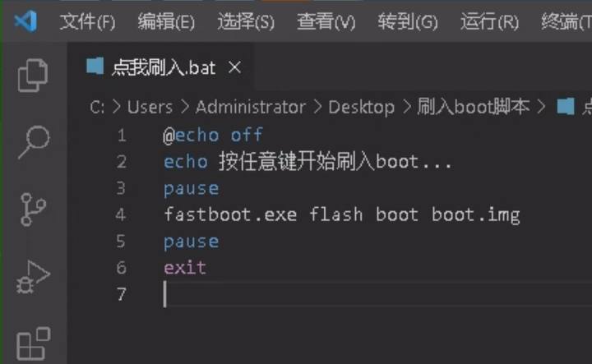The width and height of the screenshot is (592, 364).
Task: Expand the 刷入boot脚本 breadcrumb folder
Action: tap(473, 107)
